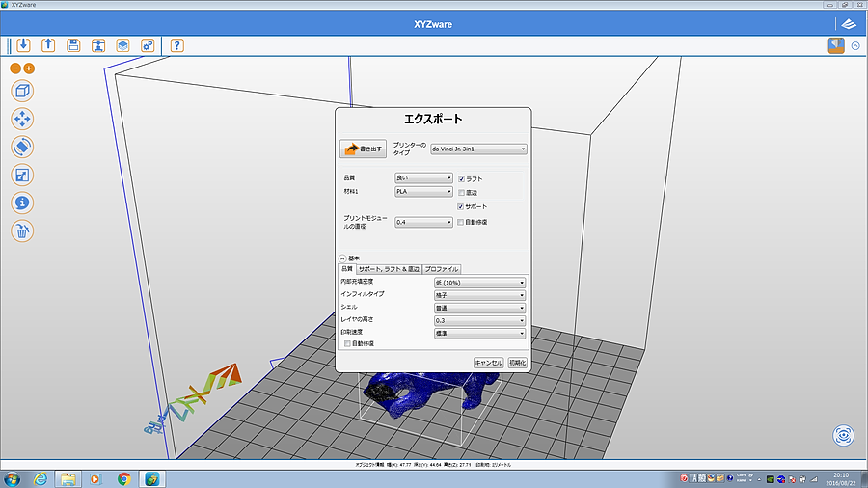Open the 材料1 PLA dropdown
Screen dimensions: 868x488
point(423,192)
